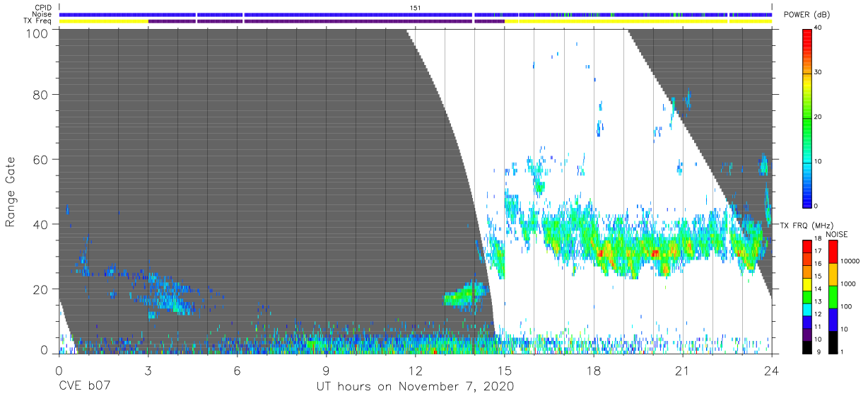
Task: Select the cyan 12–13 MHz TX frequency swatch
Action: point(807,309)
